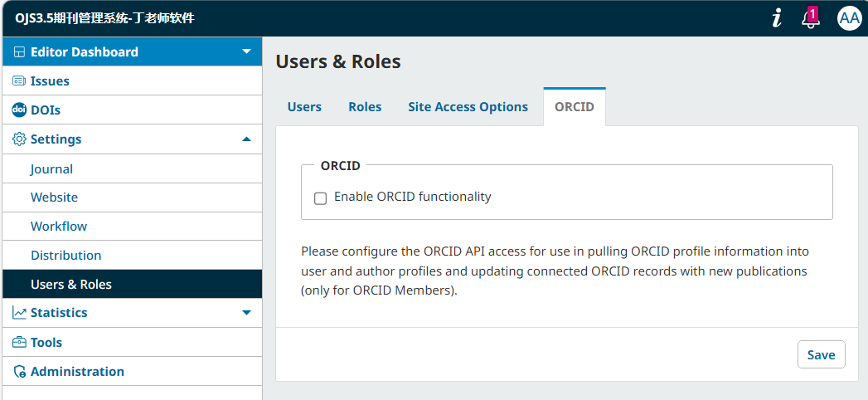Switch to the Roles tab
This screenshot has height=400, width=868.
pyautogui.click(x=365, y=107)
